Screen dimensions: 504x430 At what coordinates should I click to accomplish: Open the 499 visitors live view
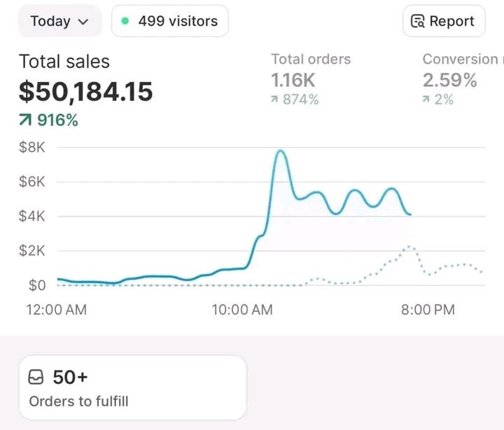tap(169, 21)
